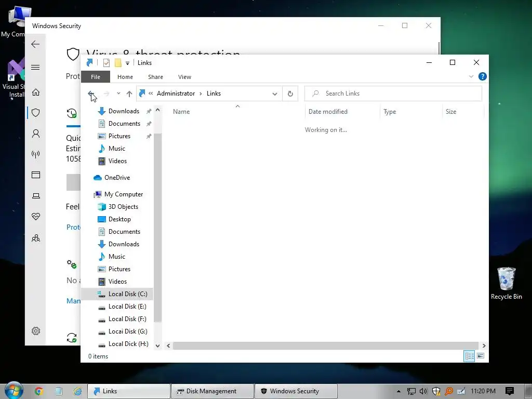Select Local Disk (F:) drive
532x399 pixels.
(x=122, y=319)
